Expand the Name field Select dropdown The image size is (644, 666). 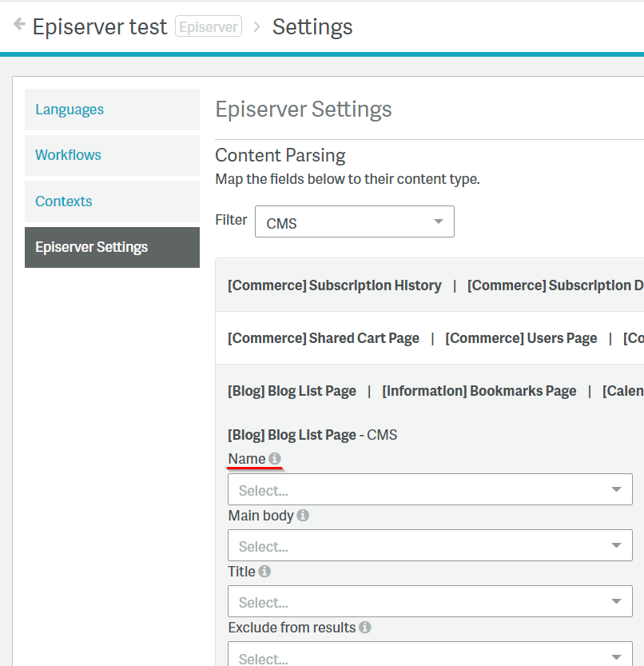pyautogui.click(x=429, y=490)
